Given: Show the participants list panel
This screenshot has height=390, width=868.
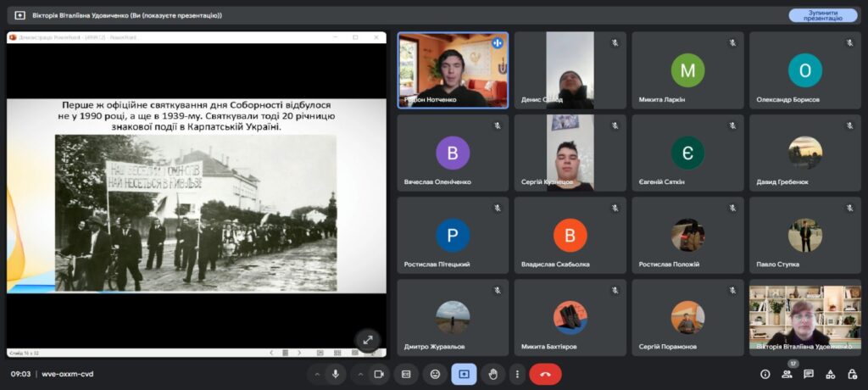Looking at the screenshot, I should 787,374.
